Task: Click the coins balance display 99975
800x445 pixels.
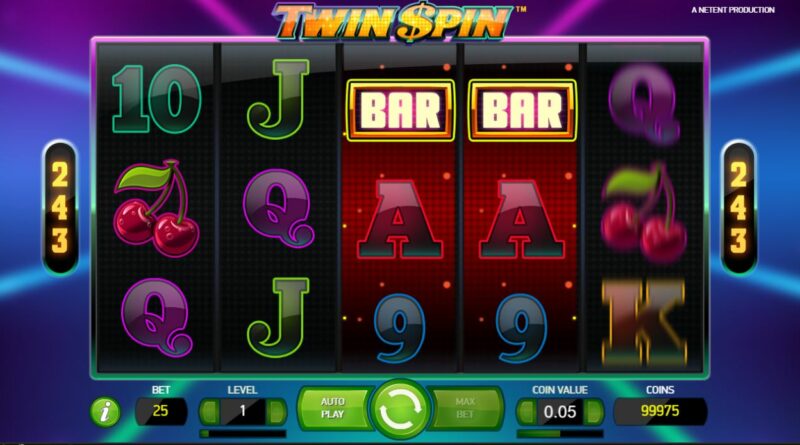Action: [x=660, y=411]
